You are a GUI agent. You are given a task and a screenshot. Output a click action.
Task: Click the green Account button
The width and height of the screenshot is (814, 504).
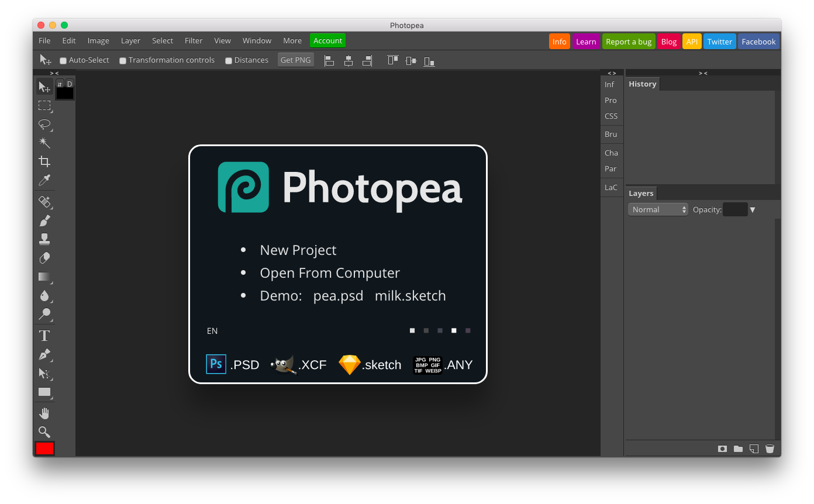(x=327, y=40)
